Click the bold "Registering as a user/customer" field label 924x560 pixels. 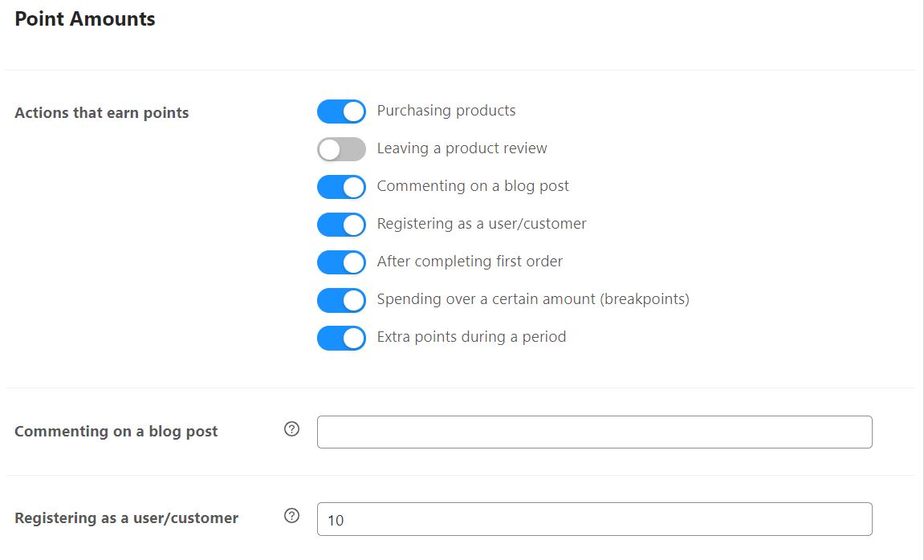(x=126, y=518)
